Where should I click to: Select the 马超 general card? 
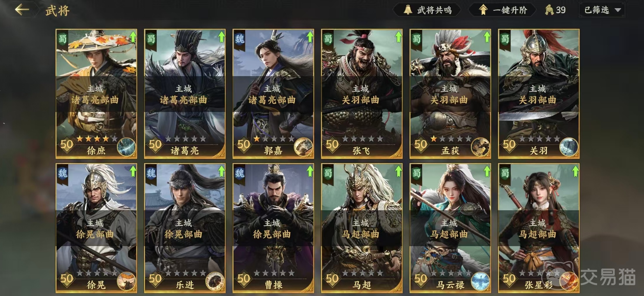[362, 228]
